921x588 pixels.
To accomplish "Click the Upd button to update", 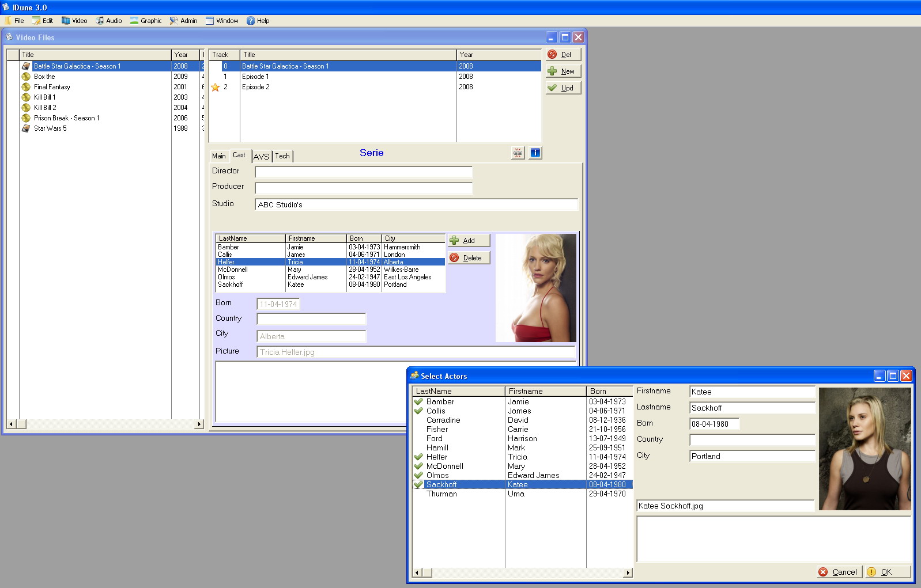I will click(x=564, y=88).
